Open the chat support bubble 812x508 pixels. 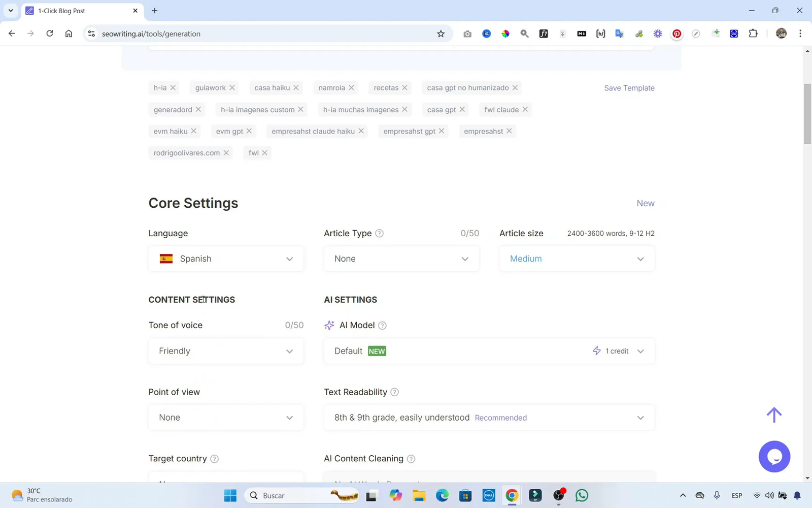(774, 456)
